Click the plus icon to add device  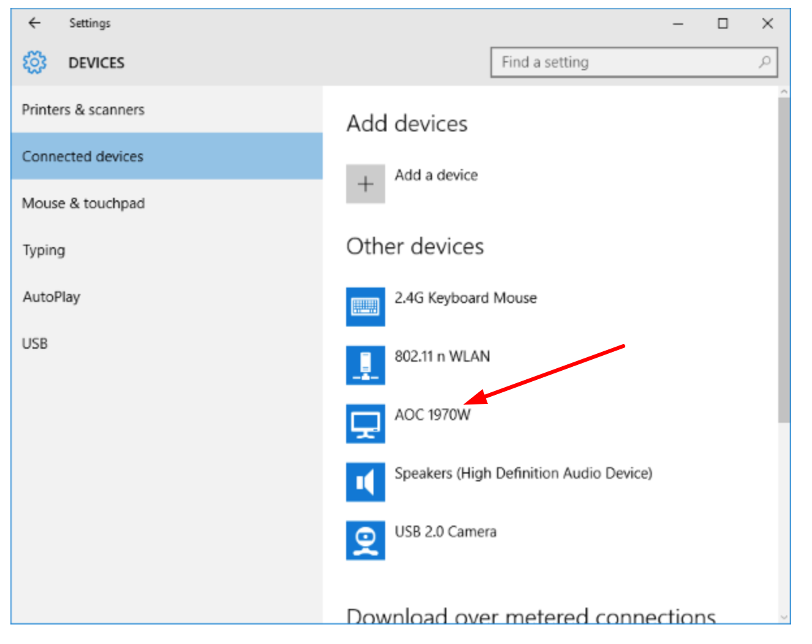click(365, 184)
